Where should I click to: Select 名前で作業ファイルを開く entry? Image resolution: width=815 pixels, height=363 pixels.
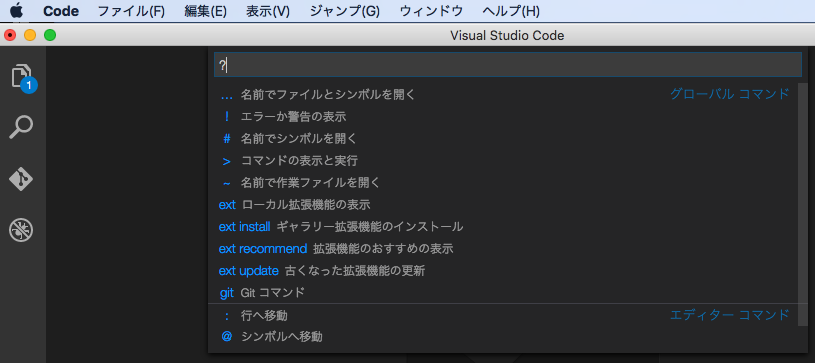[504, 183]
